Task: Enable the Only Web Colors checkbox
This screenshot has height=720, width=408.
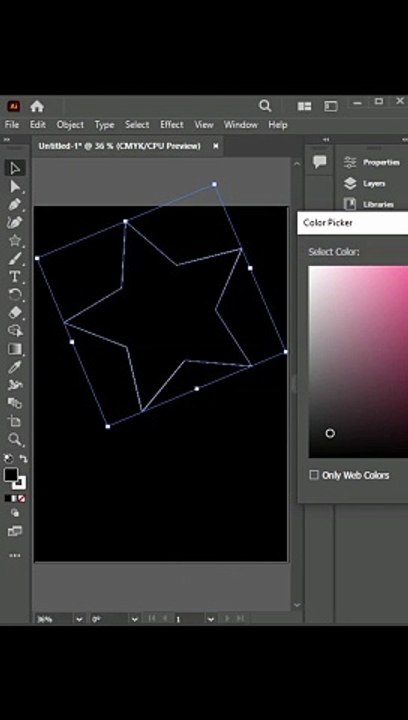Action: coord(314,475)
